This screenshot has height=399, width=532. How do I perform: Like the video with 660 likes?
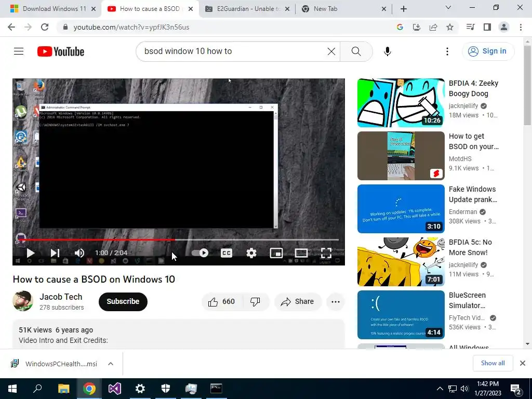click(x=221, y=301)
